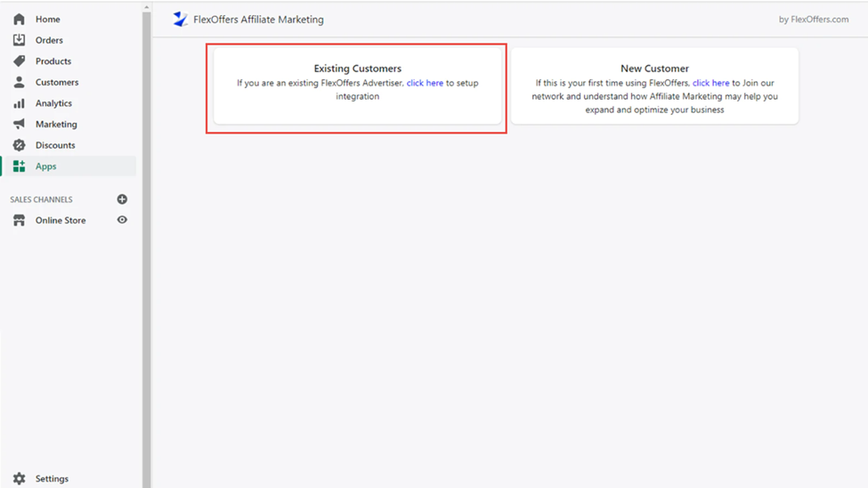Toggle the Online Store eye icon
Screen dimensions: 868x488
pyautogui.click(x=122, y=220)
